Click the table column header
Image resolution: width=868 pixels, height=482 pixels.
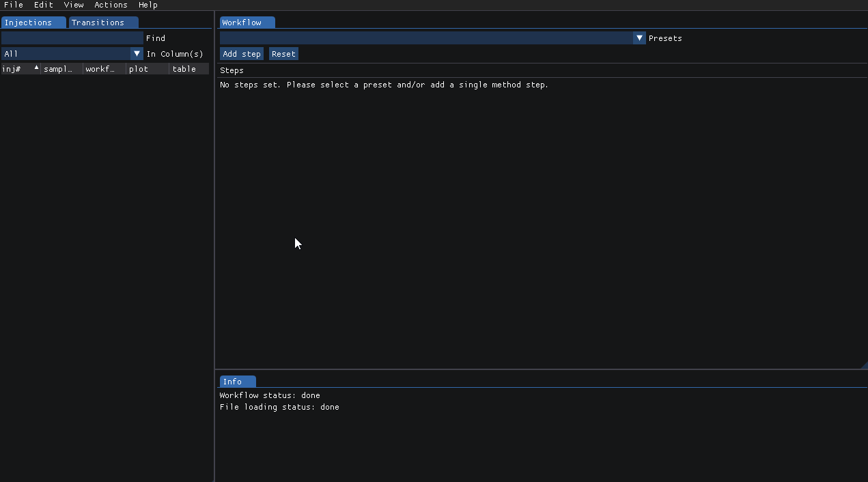coord(189,69)
